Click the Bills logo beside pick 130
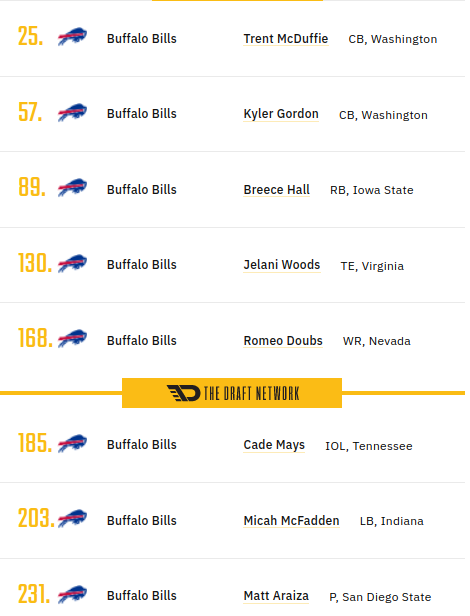This screenshot has height=616, width=470. tap(73, 264)
